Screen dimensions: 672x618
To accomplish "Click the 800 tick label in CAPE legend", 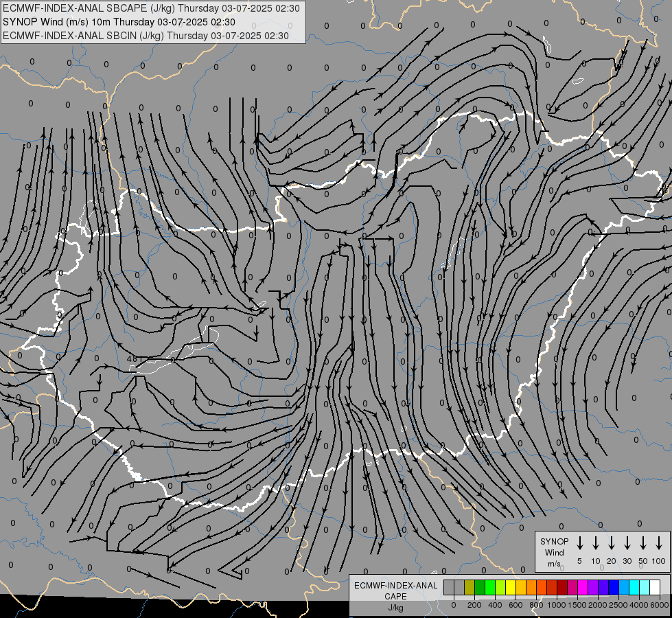I will (536, 605).
